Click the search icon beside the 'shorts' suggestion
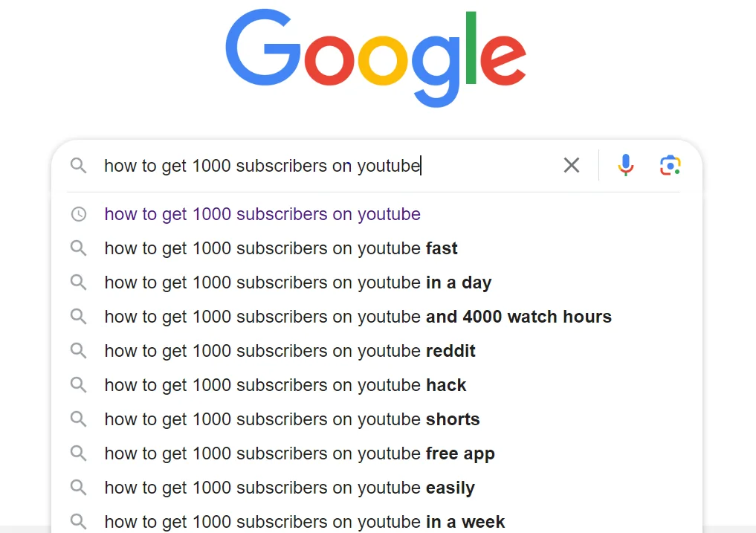 point(79,419)
